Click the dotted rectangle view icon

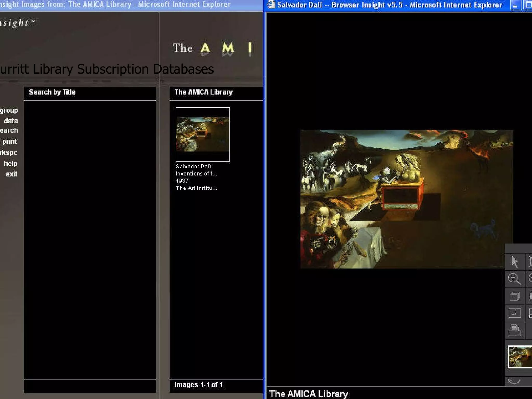tap(514, 313)
